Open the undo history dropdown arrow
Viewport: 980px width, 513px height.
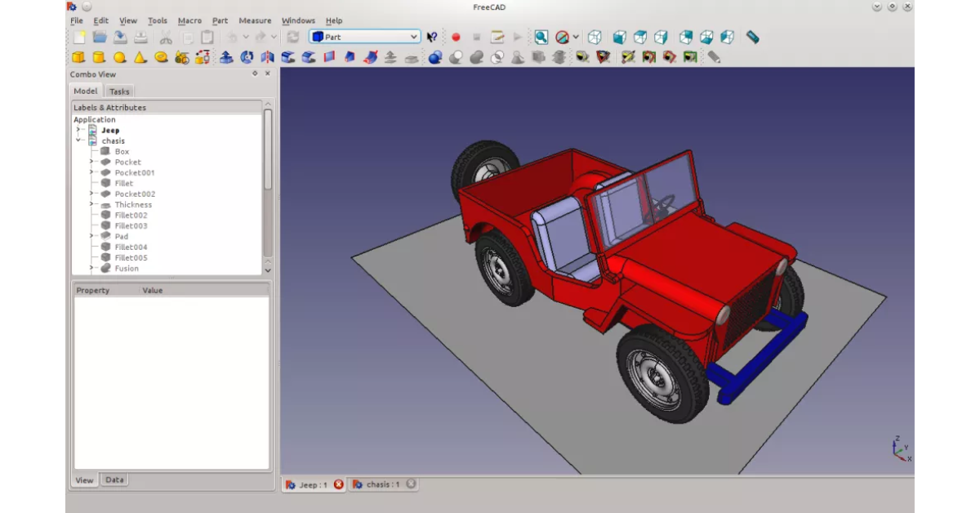pos(246,37)
